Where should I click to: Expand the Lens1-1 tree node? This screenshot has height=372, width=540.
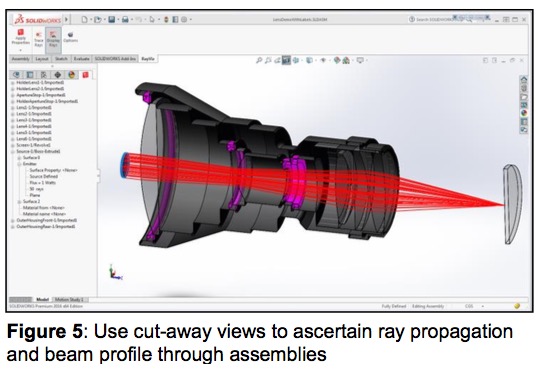pos(13,108)
